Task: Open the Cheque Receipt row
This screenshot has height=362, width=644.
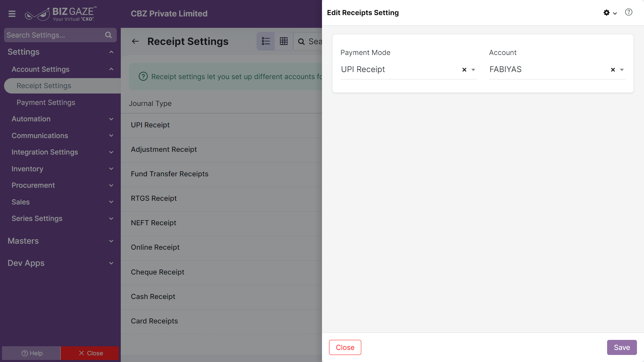Action: (x=221, y=272)
